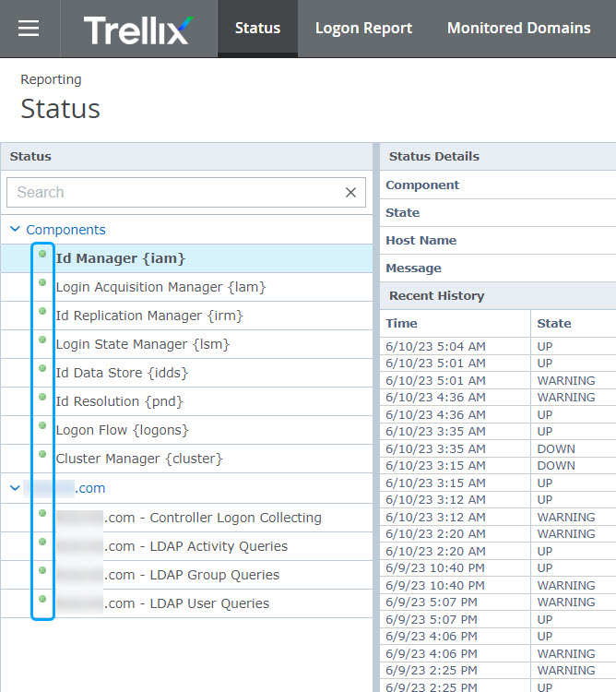The image size is (616, 692).
Task: Click the Trellix logo
Action: [138, 30]
